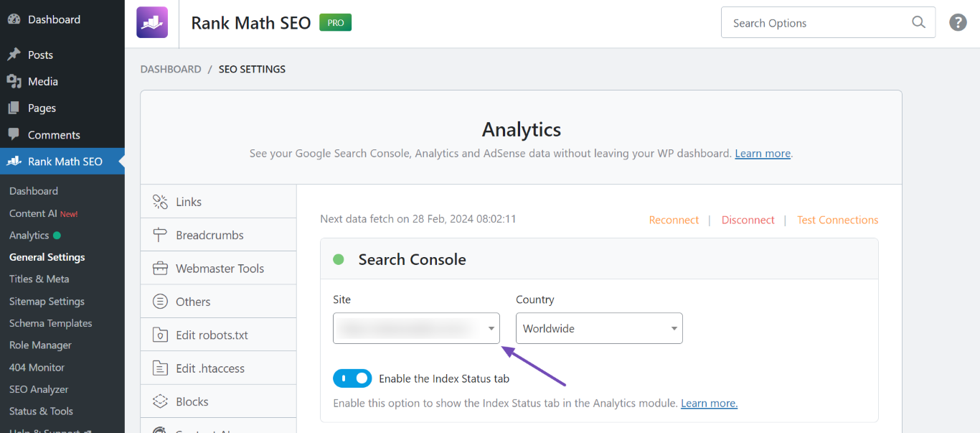This screenshot has width=980, height=433.
Task: Open Analytics submenu item
Action: [34, 235]
